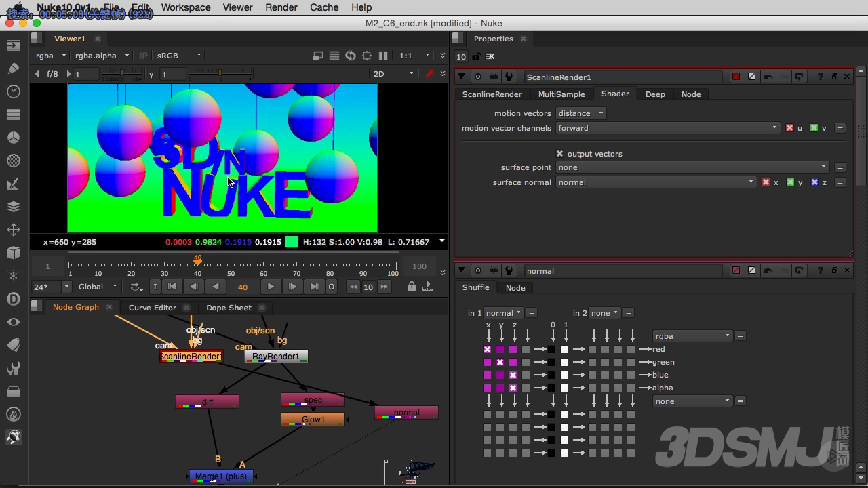The height and width of the screenshot is (488, 868).
Task: Toggle the output vectors checkbox
Action: point(560,154)
